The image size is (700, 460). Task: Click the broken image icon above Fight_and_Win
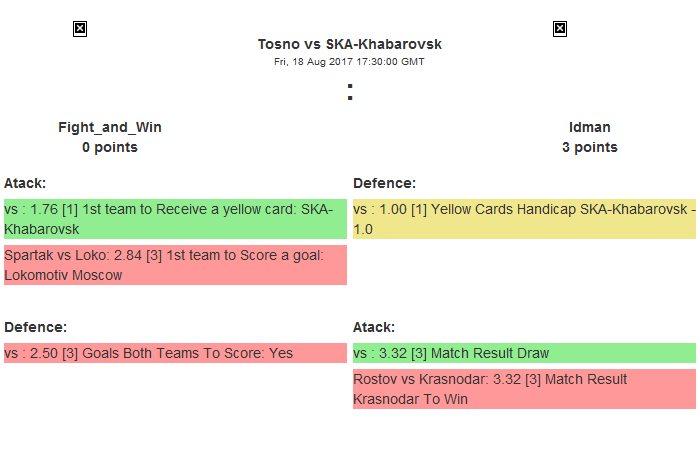80,29
